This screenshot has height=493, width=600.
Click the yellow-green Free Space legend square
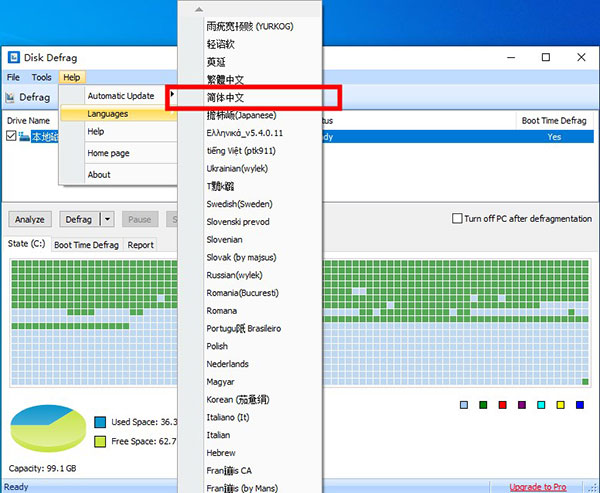pos(100,441)
